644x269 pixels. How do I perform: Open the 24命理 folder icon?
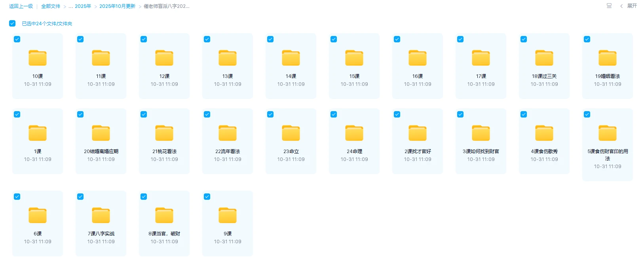354,133
